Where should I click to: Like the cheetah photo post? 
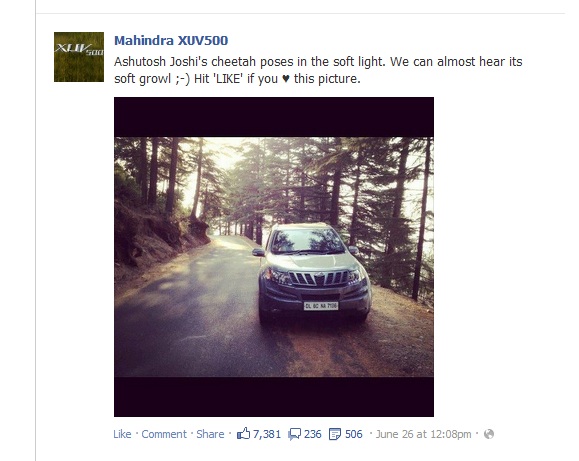point(122,434)
